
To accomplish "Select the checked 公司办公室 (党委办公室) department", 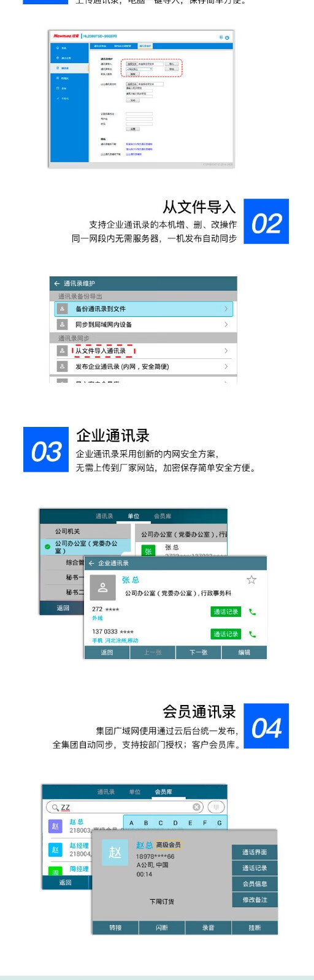I will [86, 547].
